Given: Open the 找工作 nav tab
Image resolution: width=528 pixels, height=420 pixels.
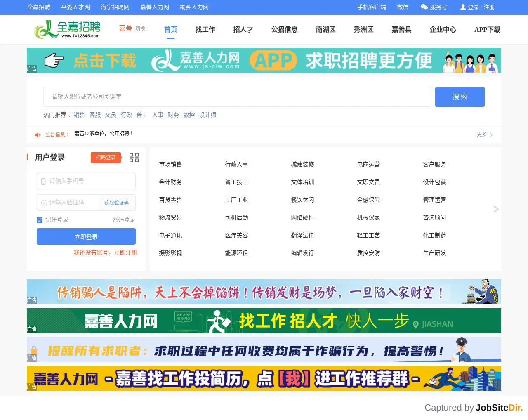Looking at the screenshot, I should click(x=205, y=30).
